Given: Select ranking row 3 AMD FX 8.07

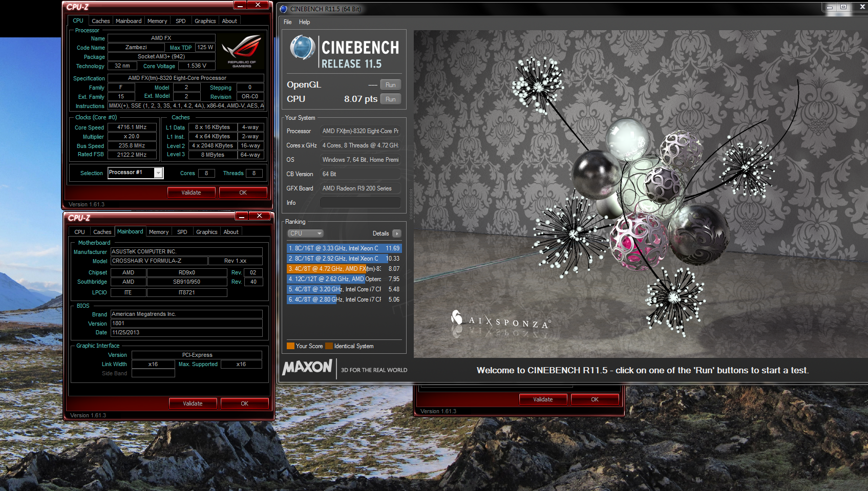Looking at the screenshot, I should pos(344,269).
